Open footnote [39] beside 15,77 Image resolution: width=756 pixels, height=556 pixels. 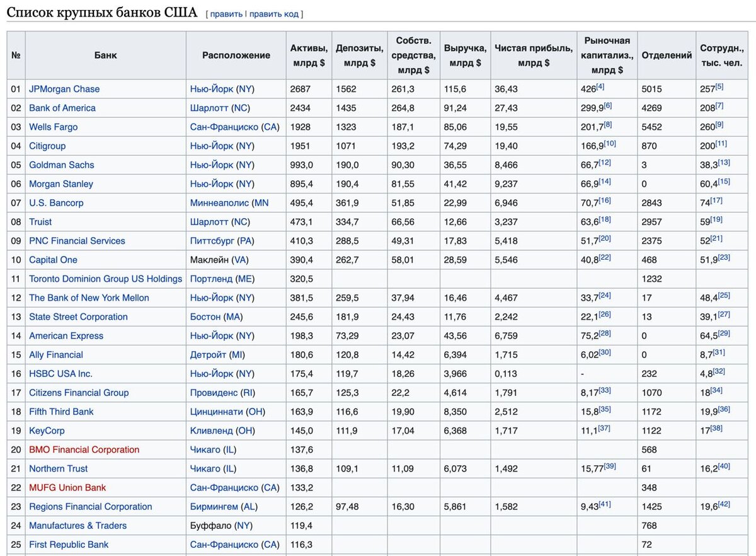610,466
